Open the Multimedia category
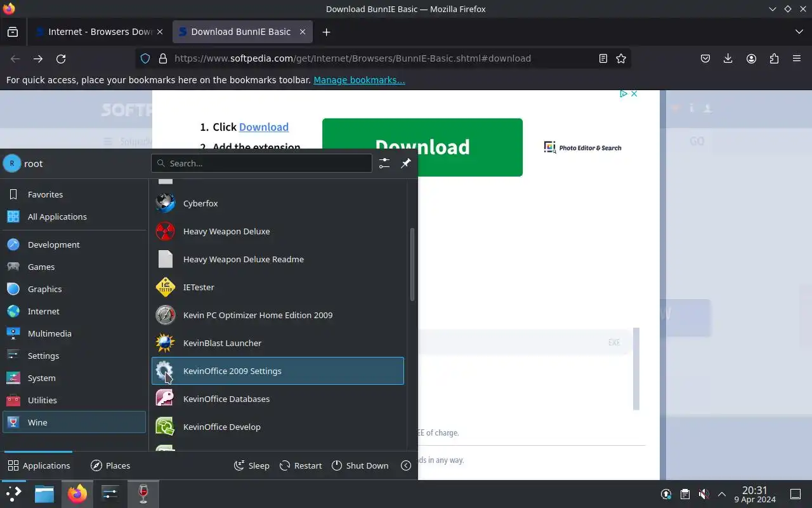 click(x=74, y=333)
